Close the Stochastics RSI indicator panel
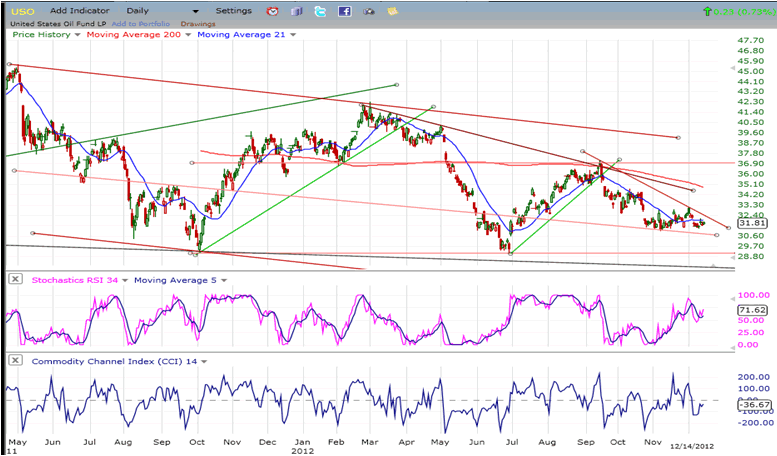777x456 pixels. coord(14,280)
